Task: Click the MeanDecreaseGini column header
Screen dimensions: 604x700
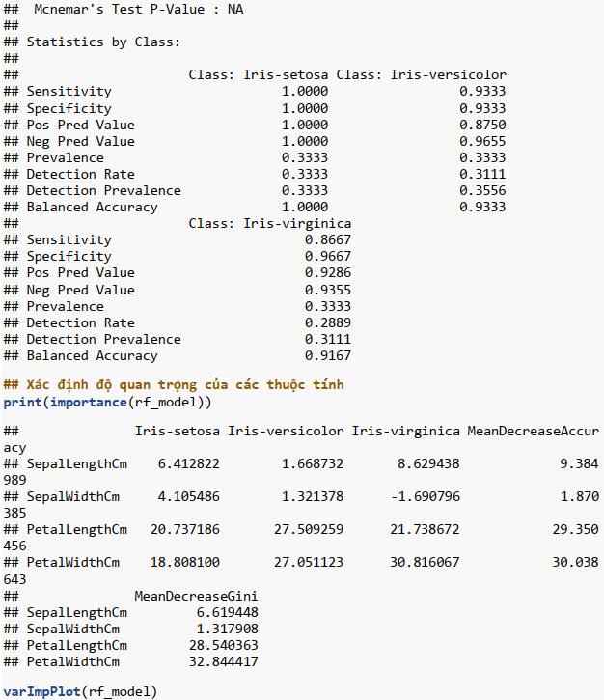Action: (x=196, y=596)
